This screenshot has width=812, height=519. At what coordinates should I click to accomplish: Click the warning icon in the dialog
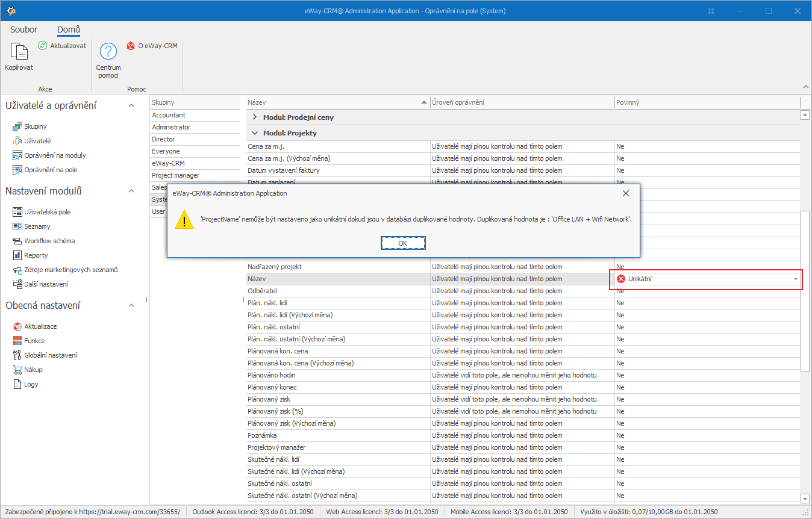click(x=184, y=220)
